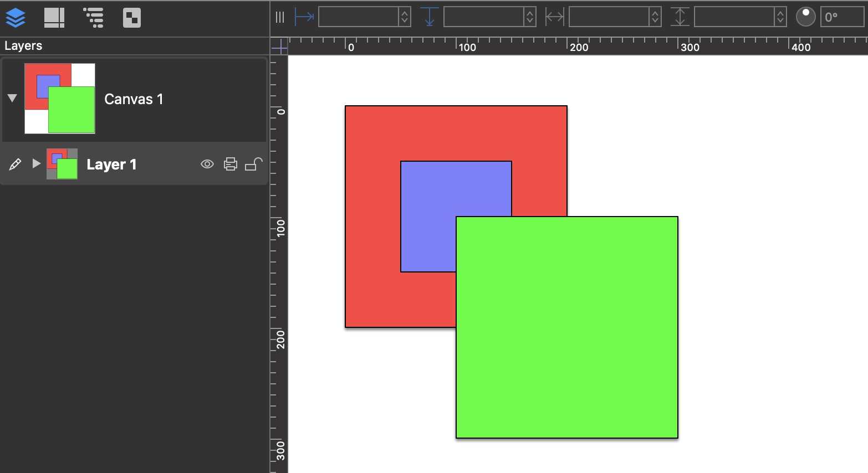Collapse the Canvas 1 disclosure triangle
Viewport: 868px width, 473px height.
point(12,98)
